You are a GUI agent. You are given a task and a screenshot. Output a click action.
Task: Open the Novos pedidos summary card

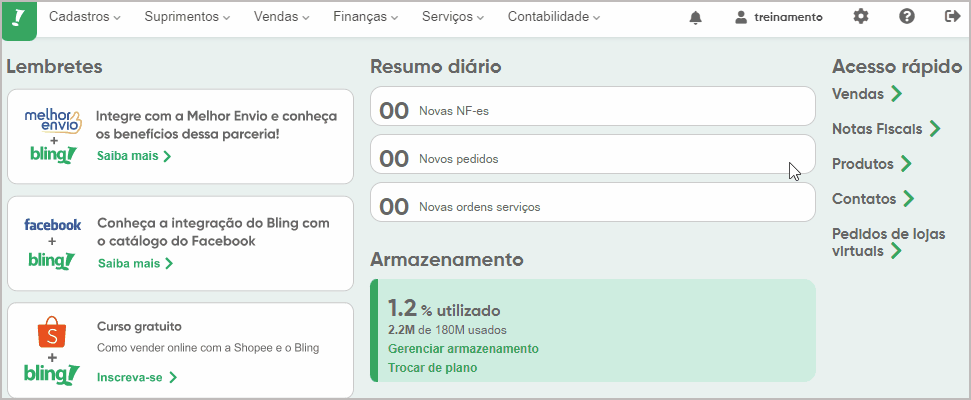[593, 154]
